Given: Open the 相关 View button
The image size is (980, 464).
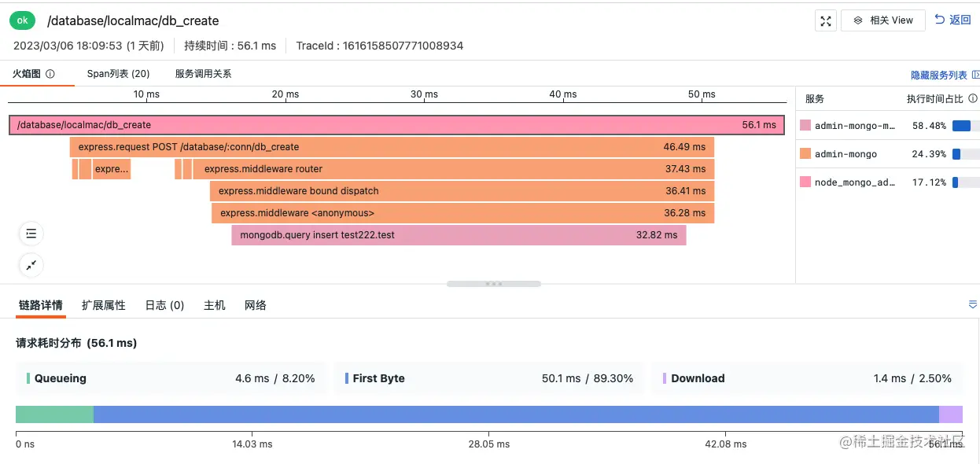Looking at the screenshot, I should (883, 20).
